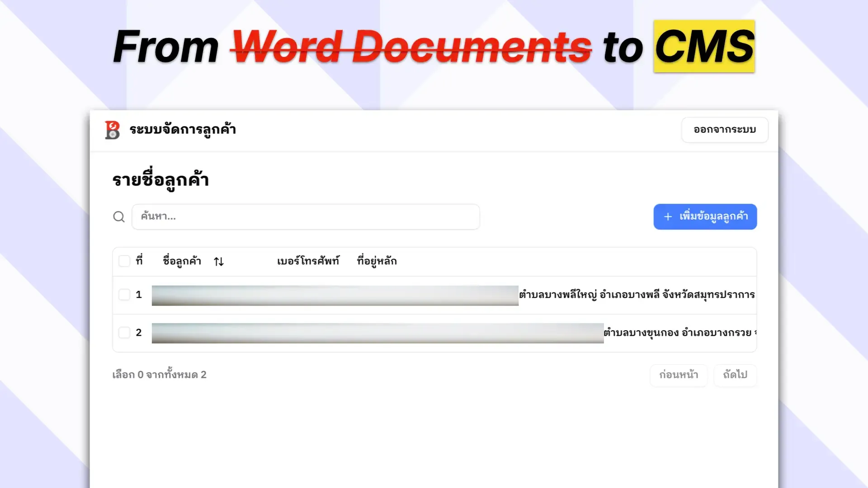Check the checkbox for row 1

(x=124, y=295)
